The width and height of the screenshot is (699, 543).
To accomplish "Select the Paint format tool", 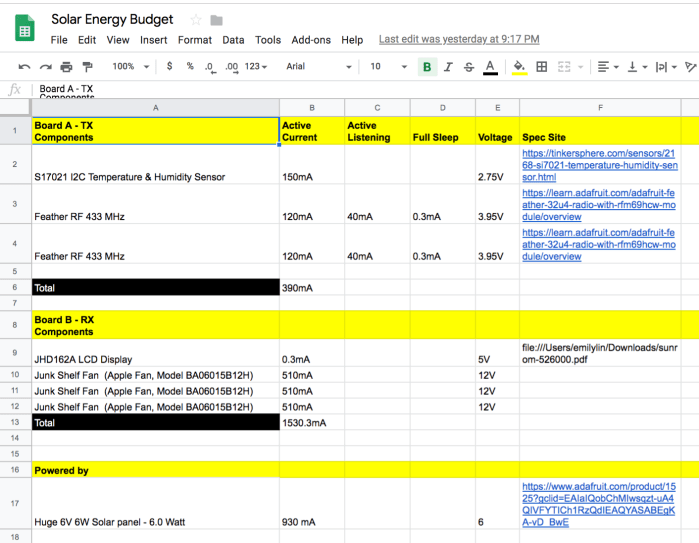I will [x=87, y=67].
